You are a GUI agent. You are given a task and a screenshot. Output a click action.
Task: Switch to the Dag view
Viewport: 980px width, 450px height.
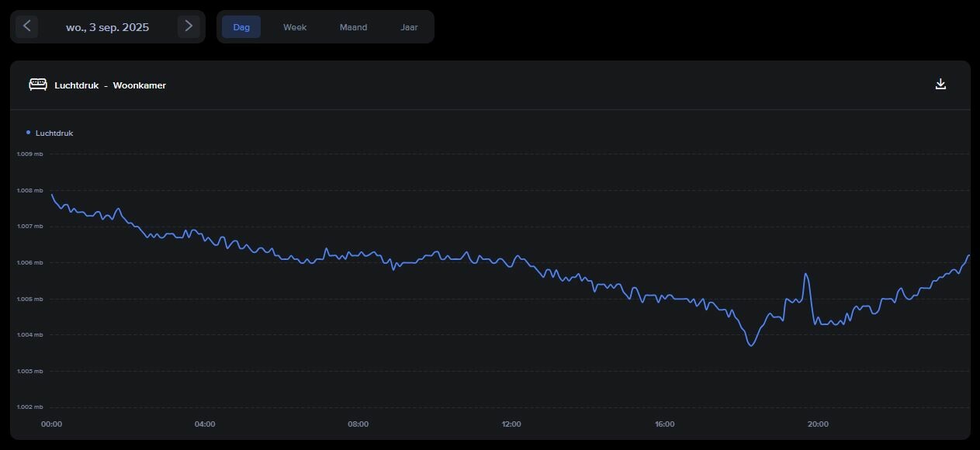241,27
